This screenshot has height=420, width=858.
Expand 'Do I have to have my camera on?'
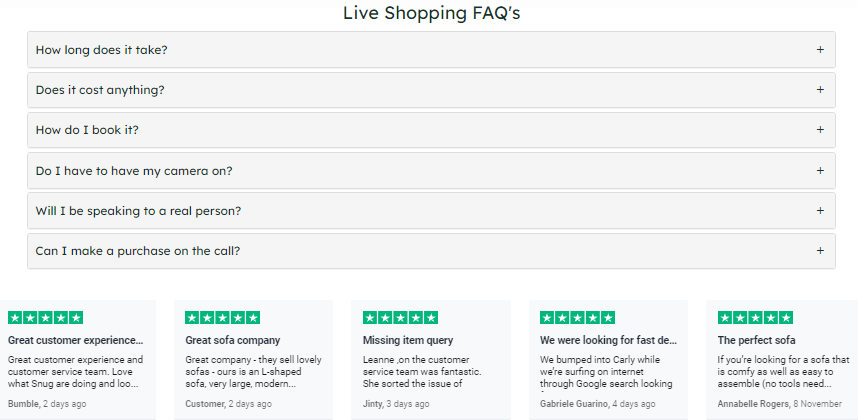[431, 171]
